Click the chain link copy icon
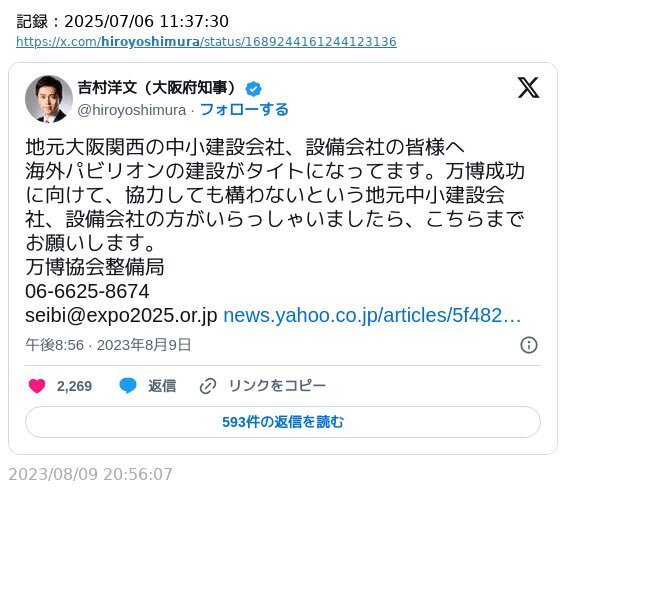The height and width of the screenshot is (603, 660). pos(208,386)
